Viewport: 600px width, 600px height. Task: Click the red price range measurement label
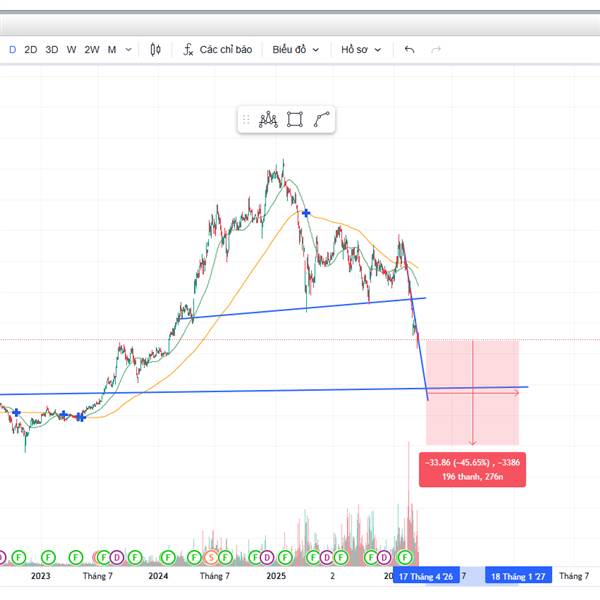point(472,470)
